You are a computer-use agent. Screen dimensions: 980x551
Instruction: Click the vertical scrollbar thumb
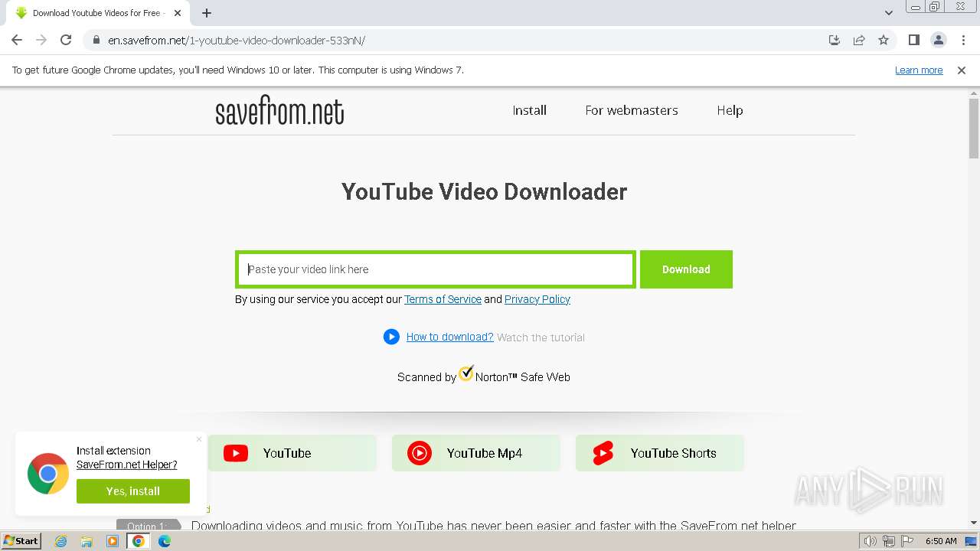pos(974,128)
